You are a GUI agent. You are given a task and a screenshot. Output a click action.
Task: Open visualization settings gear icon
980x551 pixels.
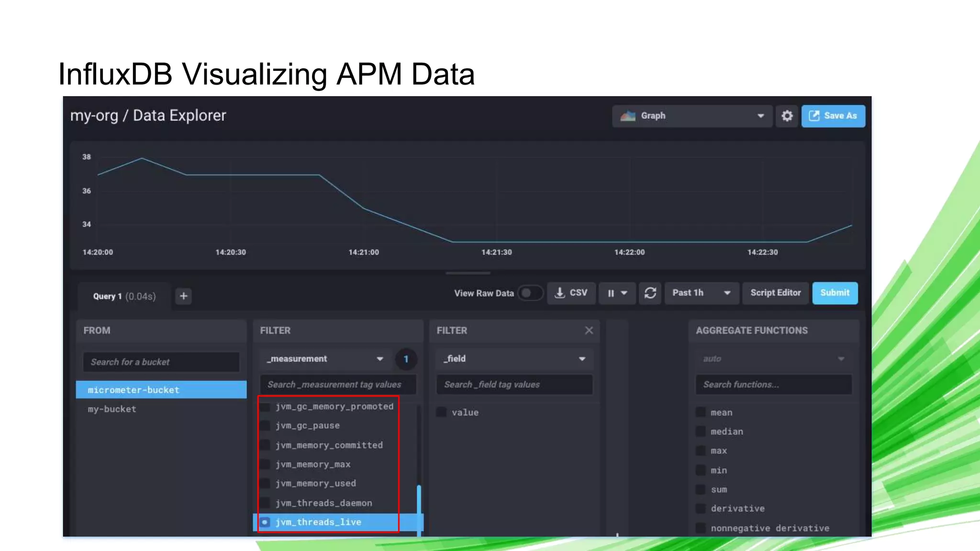pos(787,116)
